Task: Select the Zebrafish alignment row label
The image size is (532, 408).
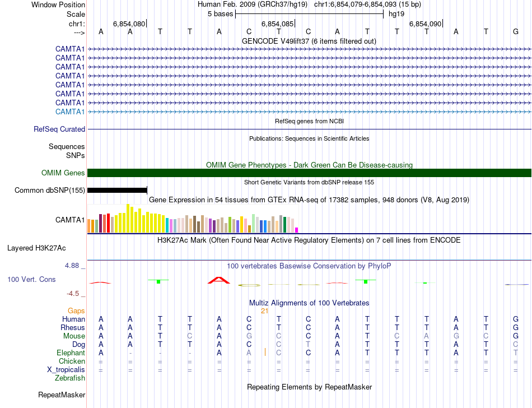Action: [70, 378]
